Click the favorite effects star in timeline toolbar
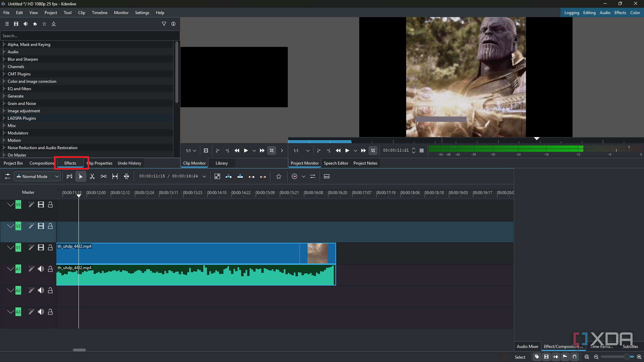The width and height of the screenshot is (644, 362). click(279, 177)
